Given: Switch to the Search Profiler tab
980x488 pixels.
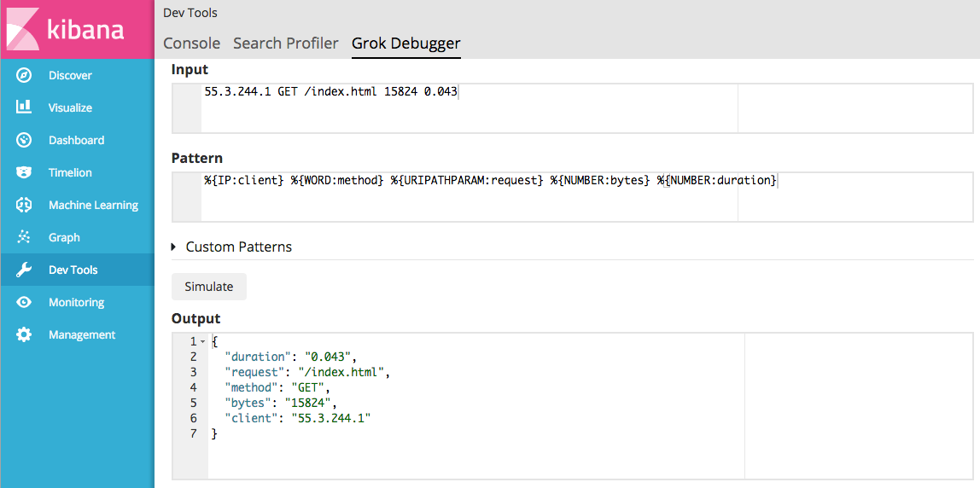Looking at the screenshot, I should click(286, 44).
